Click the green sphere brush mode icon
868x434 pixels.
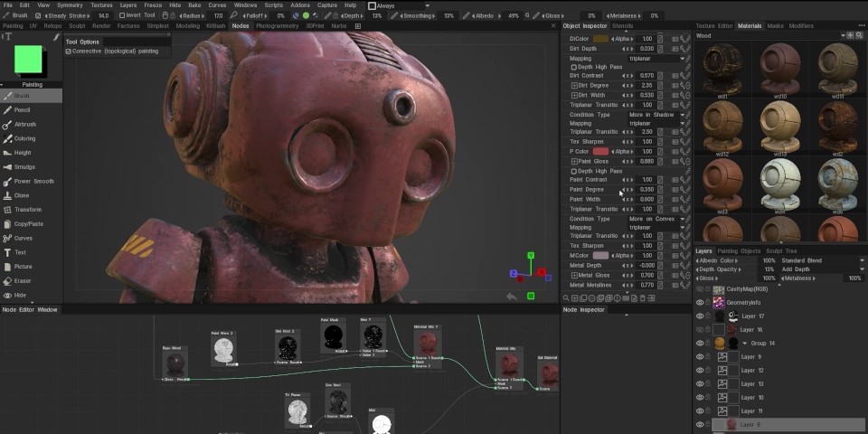306,15
